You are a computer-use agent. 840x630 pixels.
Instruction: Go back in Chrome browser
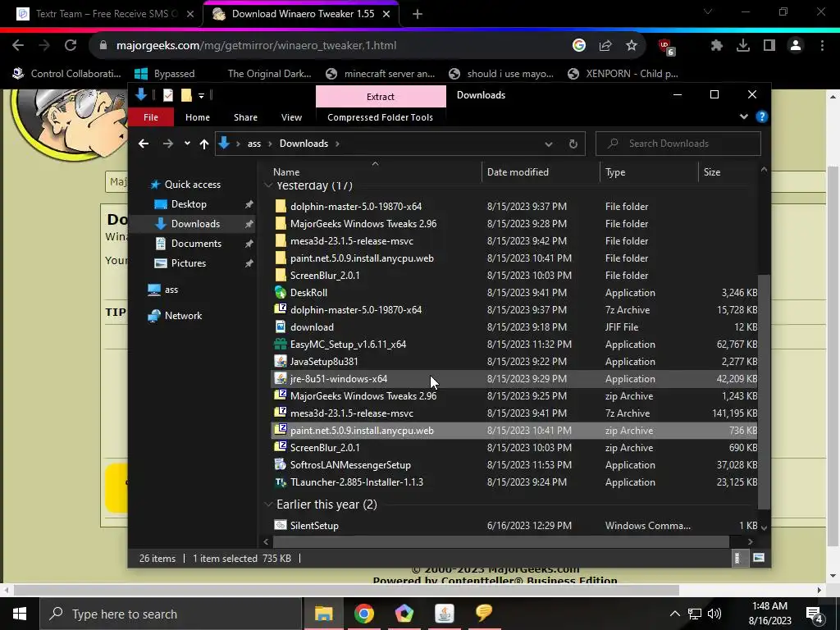click(x=18, y=46)
